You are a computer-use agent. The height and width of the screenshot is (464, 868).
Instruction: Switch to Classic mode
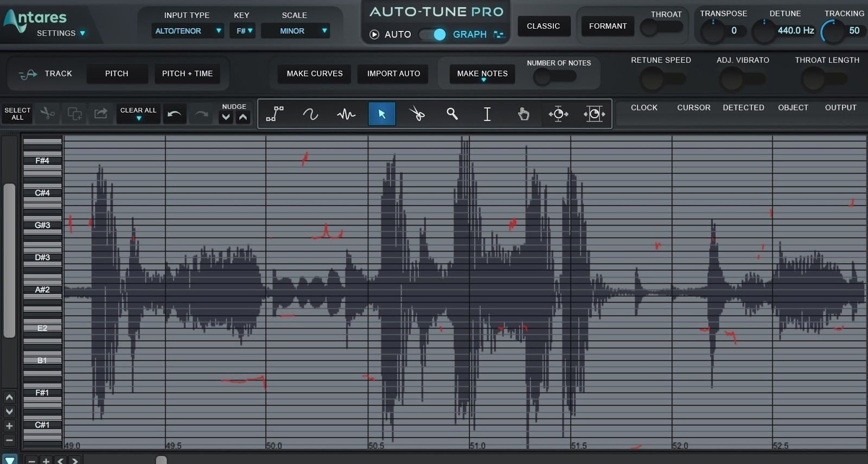[543, 26]
